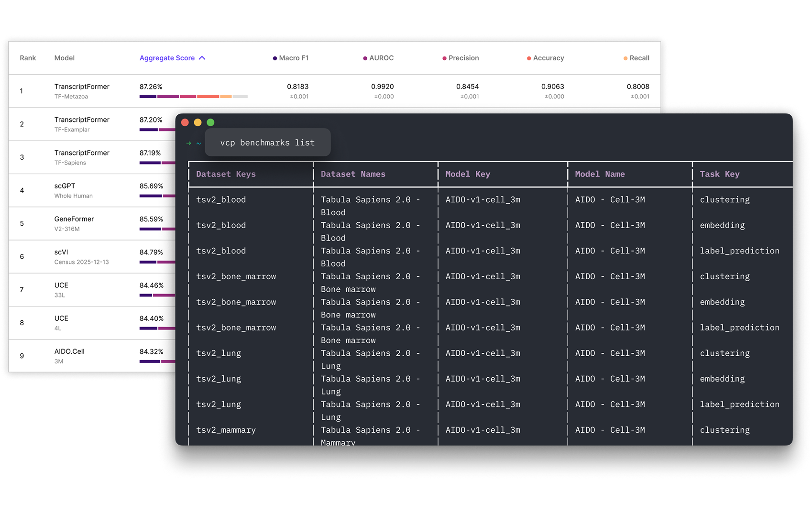Click the yellow traffic light in terminal window
Screen dimensions: 812x514
[198, 122]
